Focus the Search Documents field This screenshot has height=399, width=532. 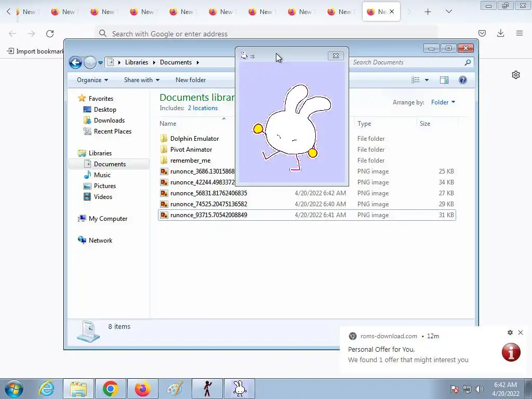coord(407,62)
